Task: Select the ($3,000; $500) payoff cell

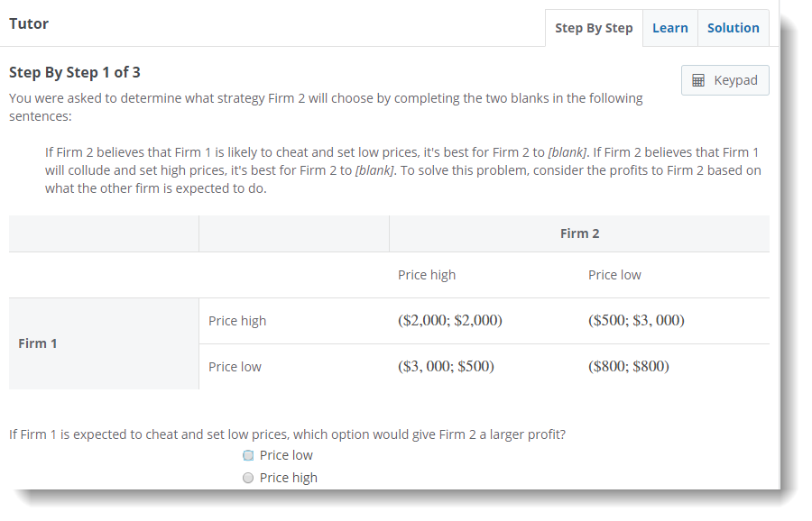Action: point(446,367)
